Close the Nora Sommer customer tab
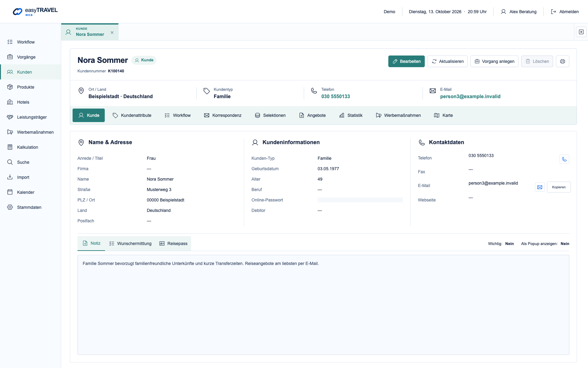This screenshot has width=588, height=368. pos(112,33)
